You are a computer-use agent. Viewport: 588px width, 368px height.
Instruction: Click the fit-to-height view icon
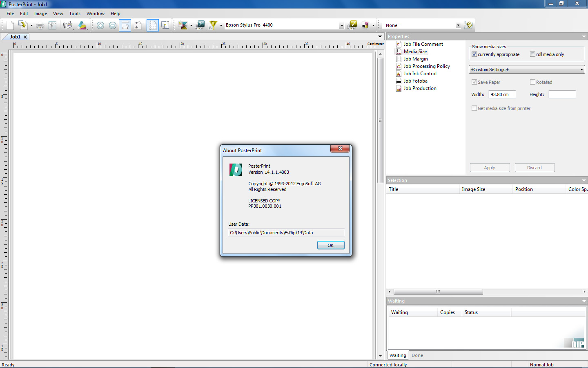[x=138, y=25]
